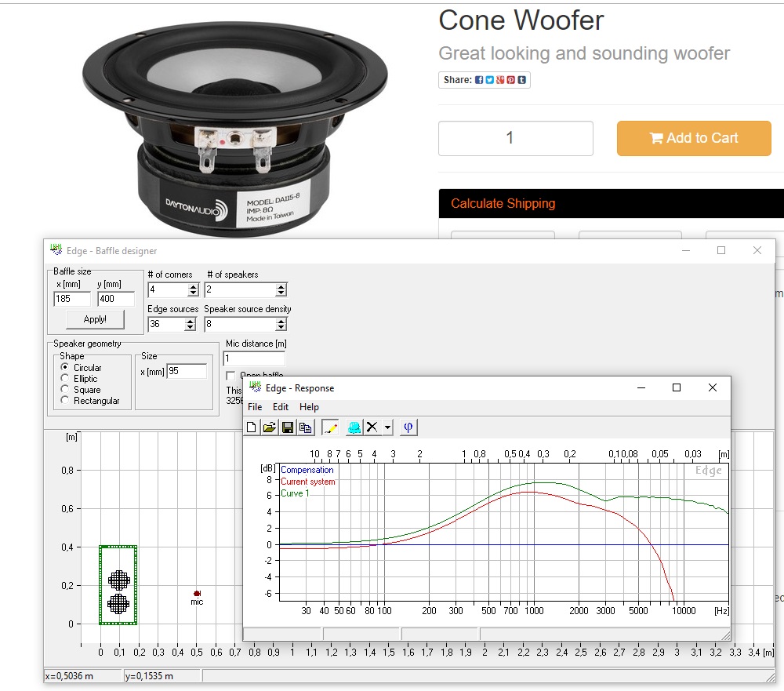Click the Edge sources field showing 36
Image resolution: width=784 pixels, height=691 pixels.
pyautogui.click(x=166, y=324)
